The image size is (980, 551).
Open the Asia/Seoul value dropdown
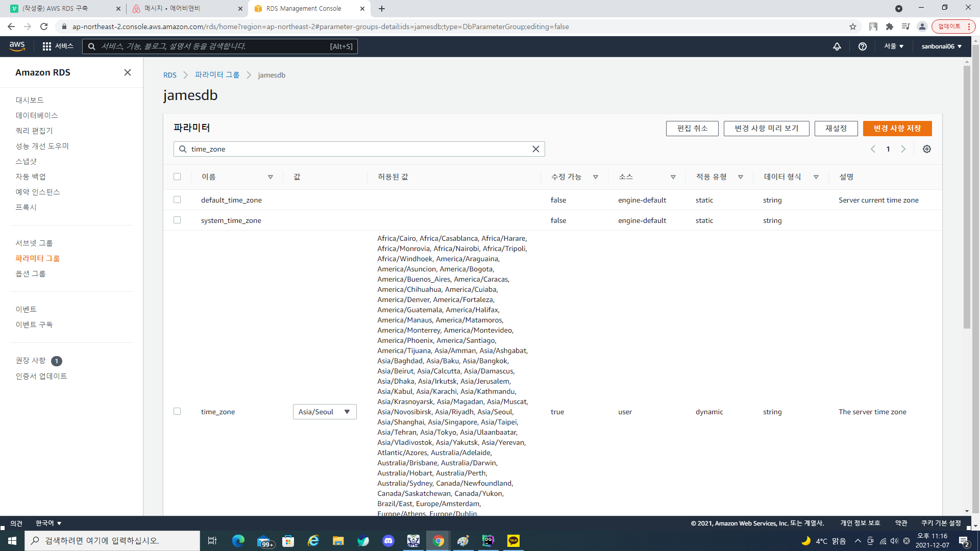(x=325, y=412)
